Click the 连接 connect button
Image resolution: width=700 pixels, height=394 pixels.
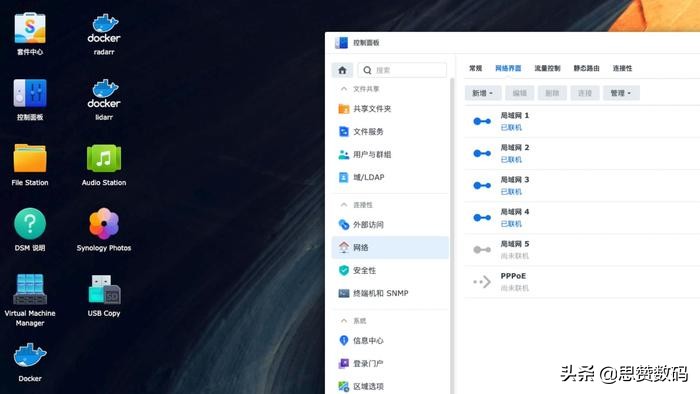click(x=585, y=93)
